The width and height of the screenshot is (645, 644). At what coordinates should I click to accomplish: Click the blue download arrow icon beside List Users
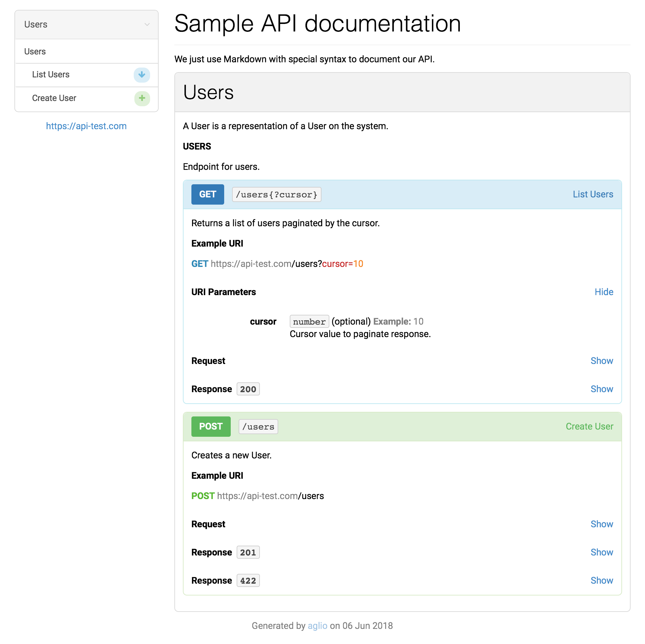142,75
